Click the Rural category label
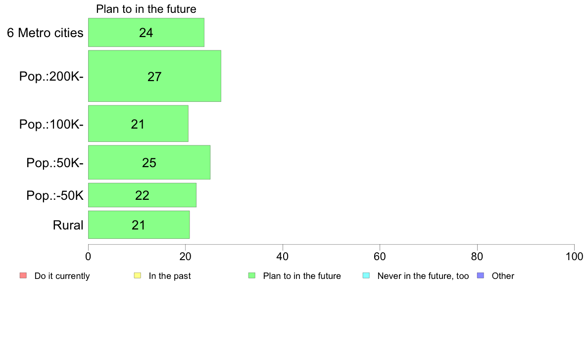Screen dimensions: 588x364 68,225
